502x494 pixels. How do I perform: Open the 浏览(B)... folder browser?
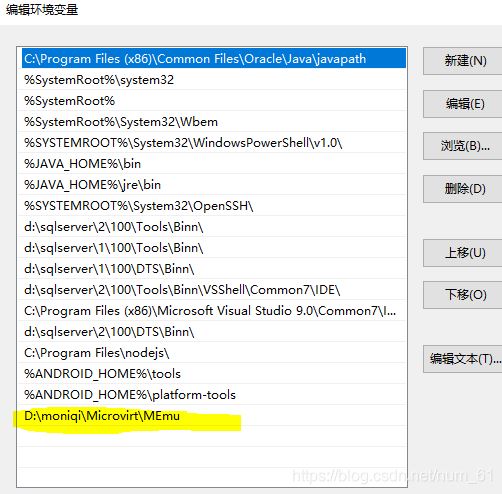(463, 146)
